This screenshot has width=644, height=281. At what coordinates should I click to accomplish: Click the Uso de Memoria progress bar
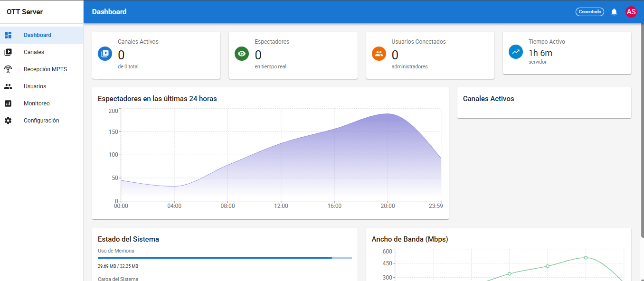225,258
